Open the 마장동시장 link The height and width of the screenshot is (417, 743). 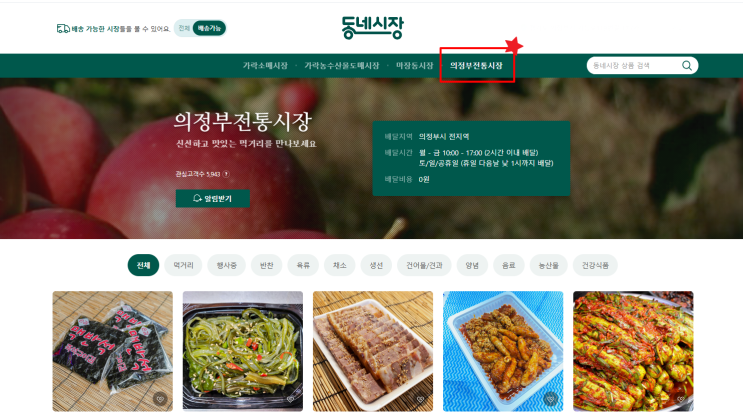[415, 66]
